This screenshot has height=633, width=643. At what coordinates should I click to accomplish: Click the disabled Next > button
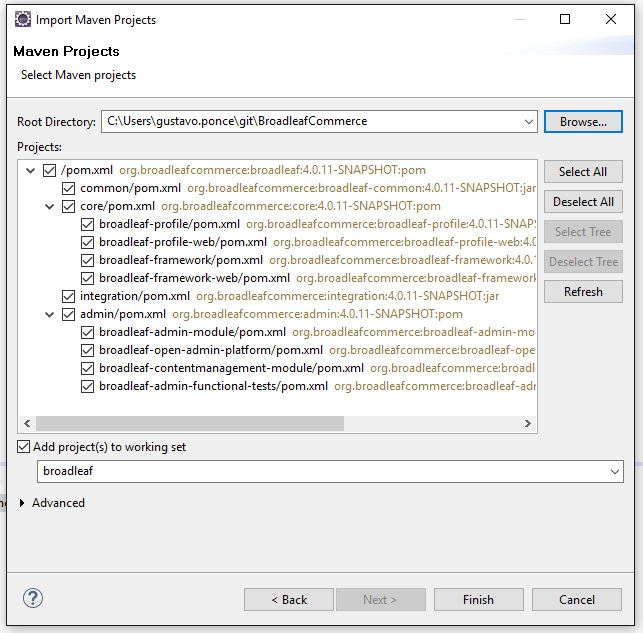[x=381, y=600]
